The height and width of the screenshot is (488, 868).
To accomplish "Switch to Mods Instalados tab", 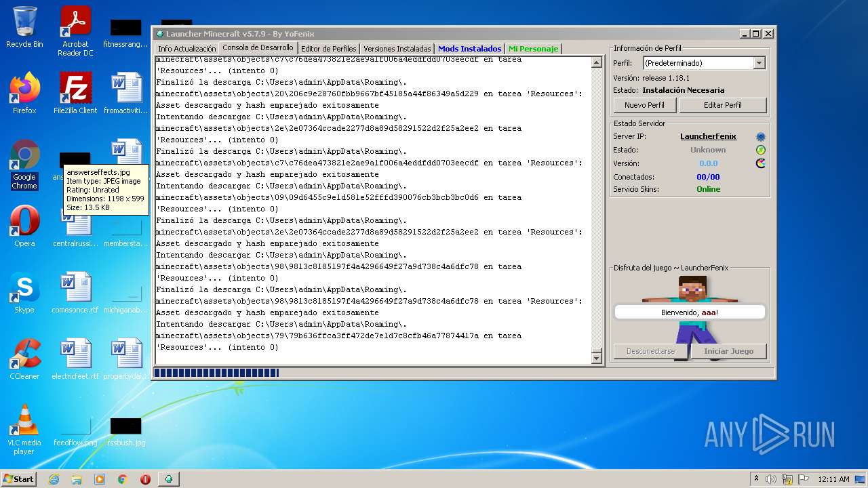I will (470, 49).
